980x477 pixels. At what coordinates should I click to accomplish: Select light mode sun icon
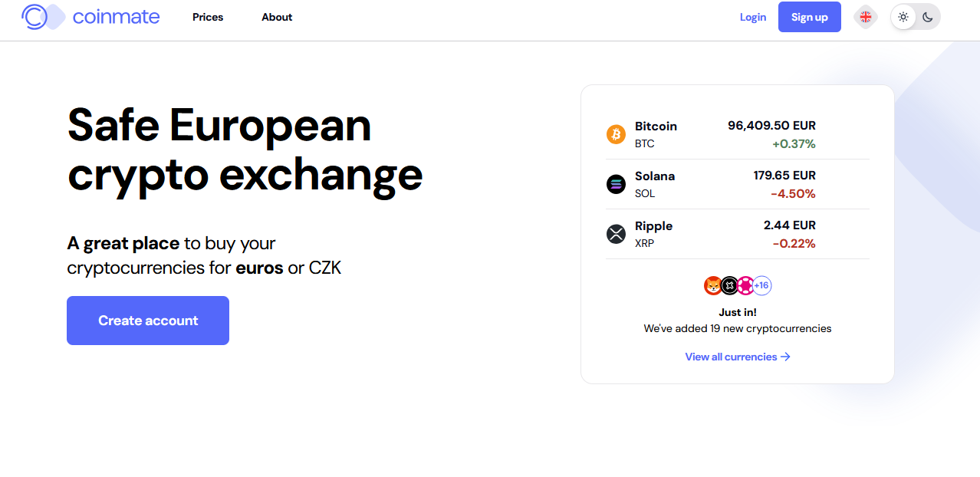[903, 17]
